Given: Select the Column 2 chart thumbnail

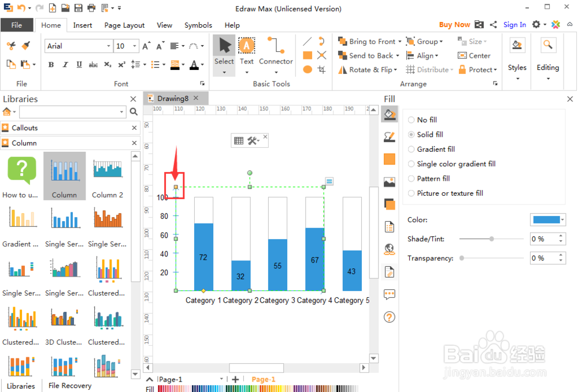Looking at the screenshot, I should click(108, 176).
